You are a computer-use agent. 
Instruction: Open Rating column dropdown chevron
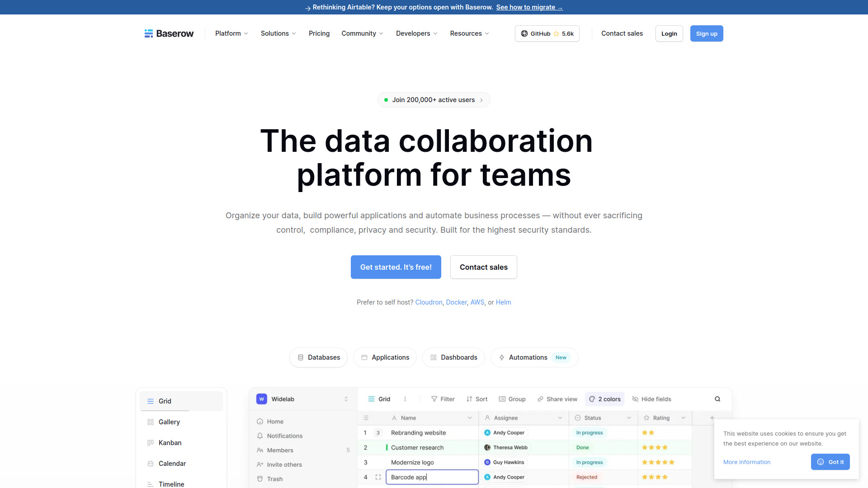[x=684, y=418]
